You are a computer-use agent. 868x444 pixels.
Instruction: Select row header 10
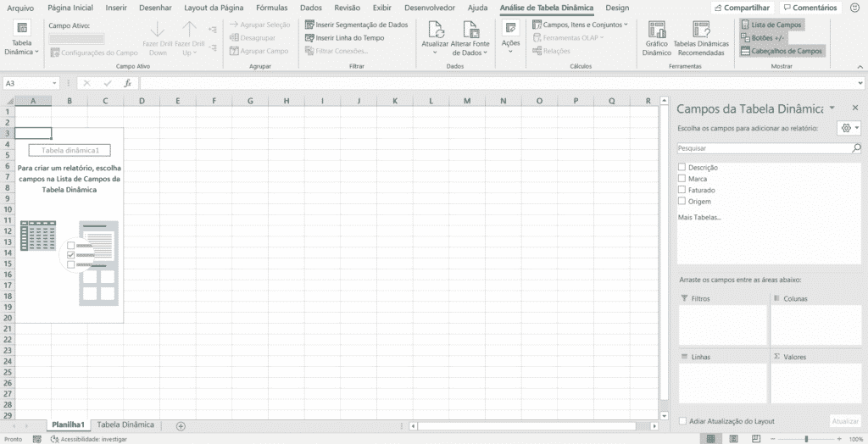click(x=7, y=209)
